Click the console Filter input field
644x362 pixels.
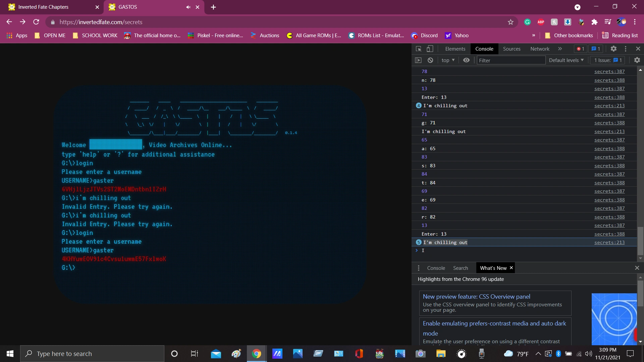pyautogui.click(x=511, y=60)
